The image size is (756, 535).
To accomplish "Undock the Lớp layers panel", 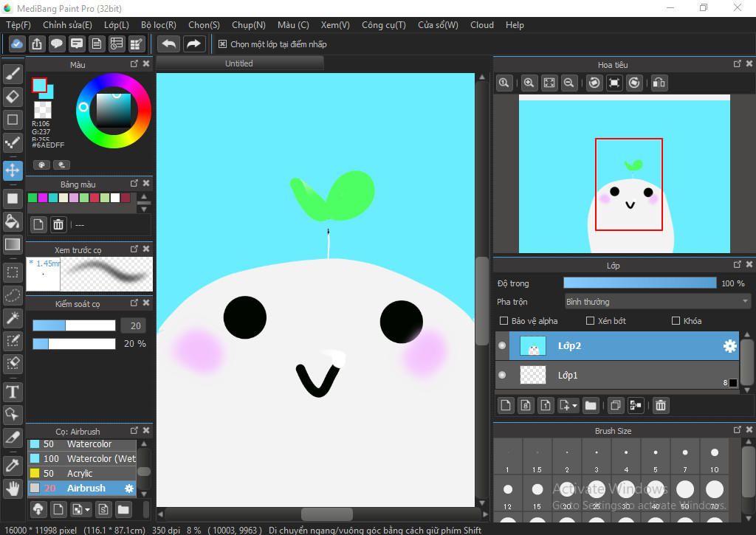I will click(738, 264).
